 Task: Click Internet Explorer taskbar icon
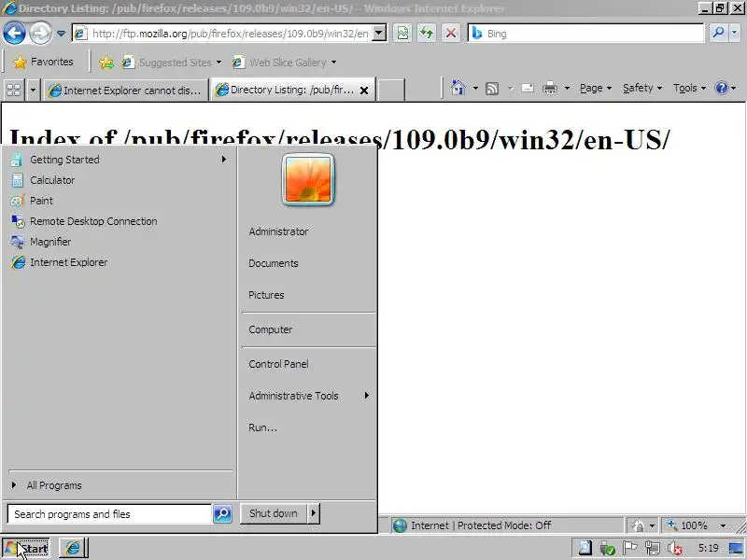click(x=73, y=549)
